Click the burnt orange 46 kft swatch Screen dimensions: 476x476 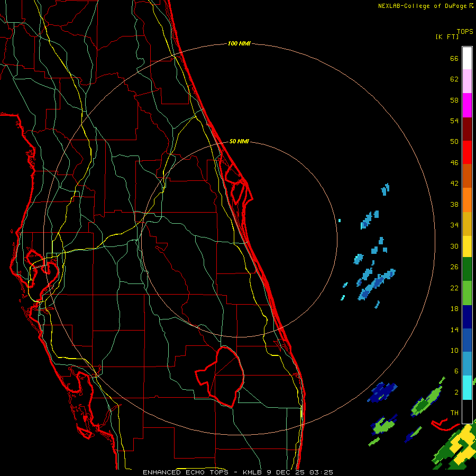pos(467,176)
